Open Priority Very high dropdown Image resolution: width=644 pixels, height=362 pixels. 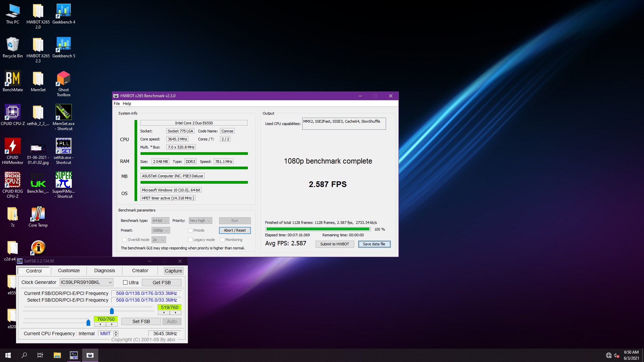click(200, 221)
